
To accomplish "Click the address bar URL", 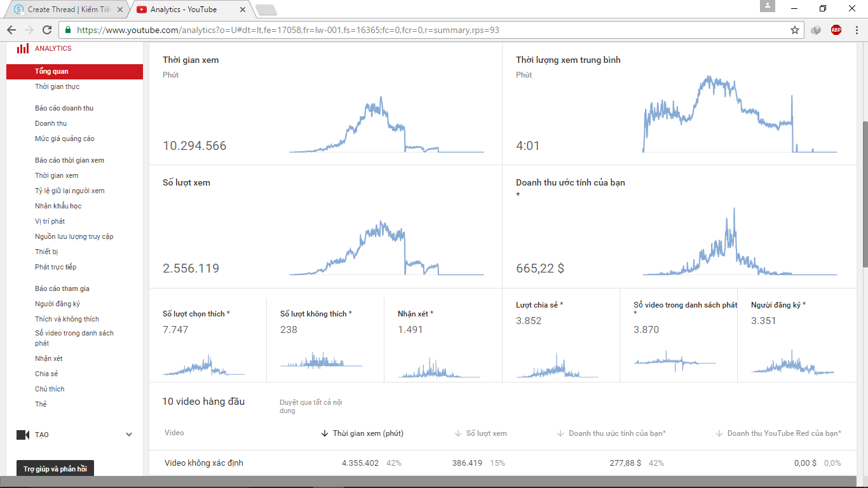I will click(x=288, y=30).
